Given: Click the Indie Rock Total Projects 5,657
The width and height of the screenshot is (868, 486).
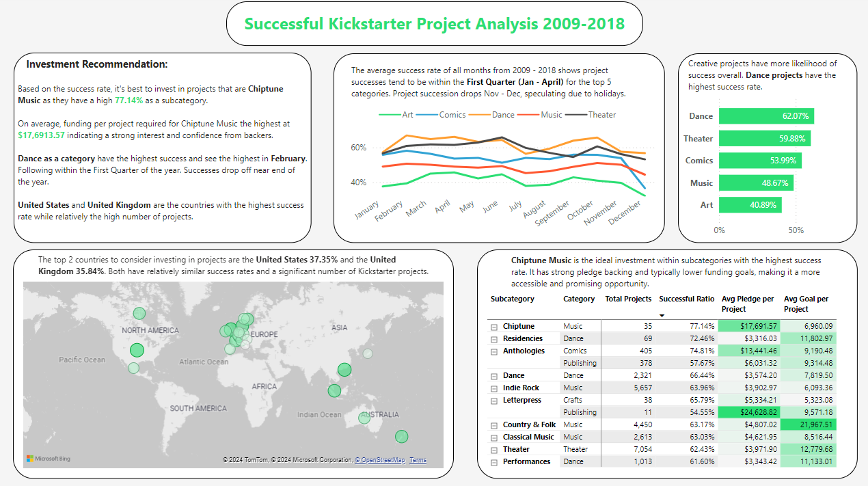Looking at the screenshot, I should tap(629, 388).
